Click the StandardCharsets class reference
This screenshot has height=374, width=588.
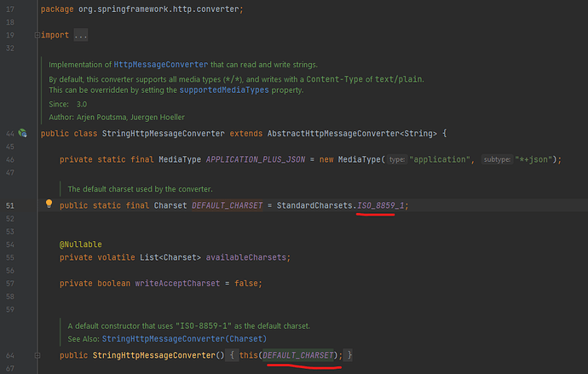click(x=314, y=205)
